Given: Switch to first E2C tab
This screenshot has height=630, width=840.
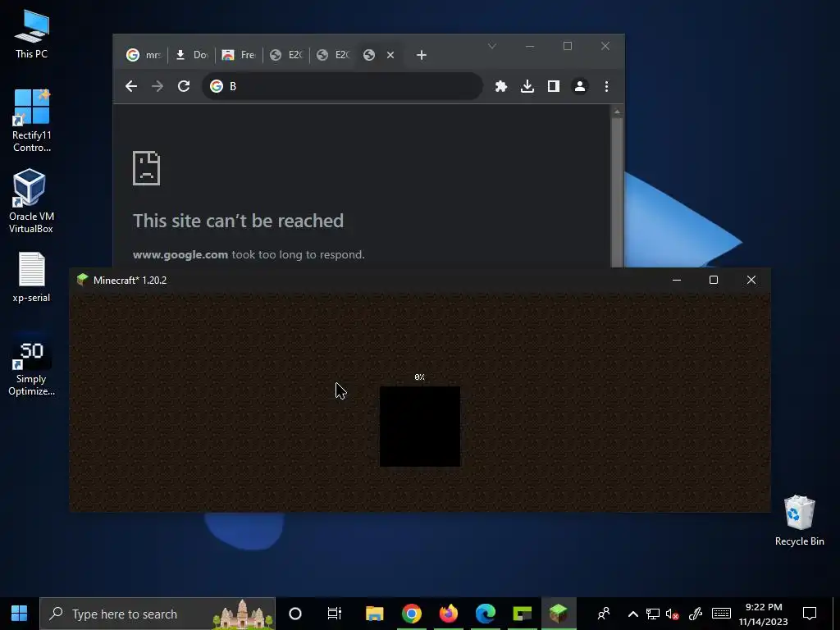Looking at the screenshot, I should point(286,55).
